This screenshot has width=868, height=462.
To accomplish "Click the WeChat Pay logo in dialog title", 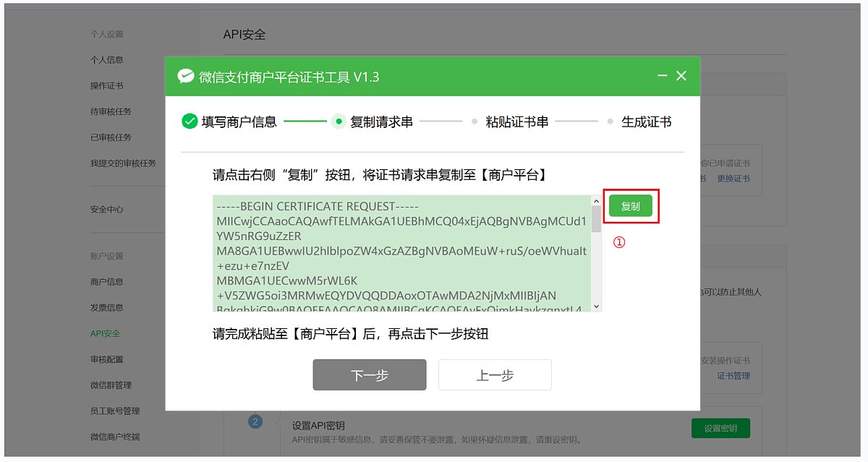I will (x=186, y=77).
